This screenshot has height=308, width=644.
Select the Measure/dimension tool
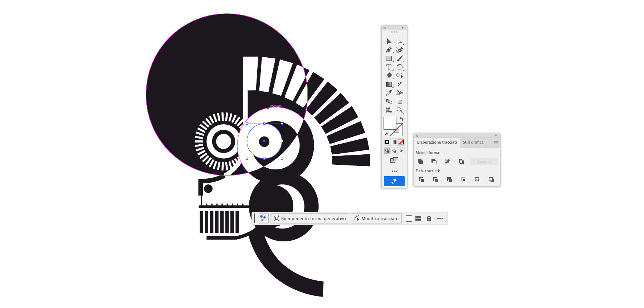400,84
